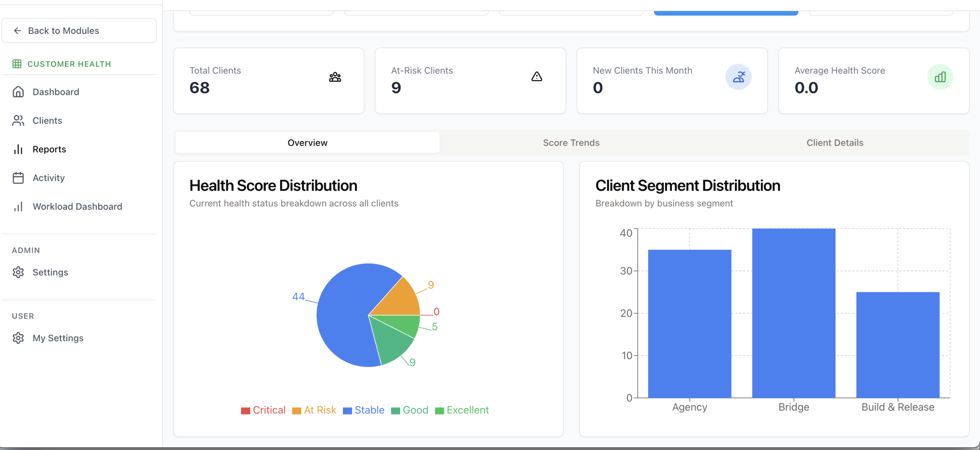
Task: Click the At Risk legend entry
Action: [x=320, y=410]
